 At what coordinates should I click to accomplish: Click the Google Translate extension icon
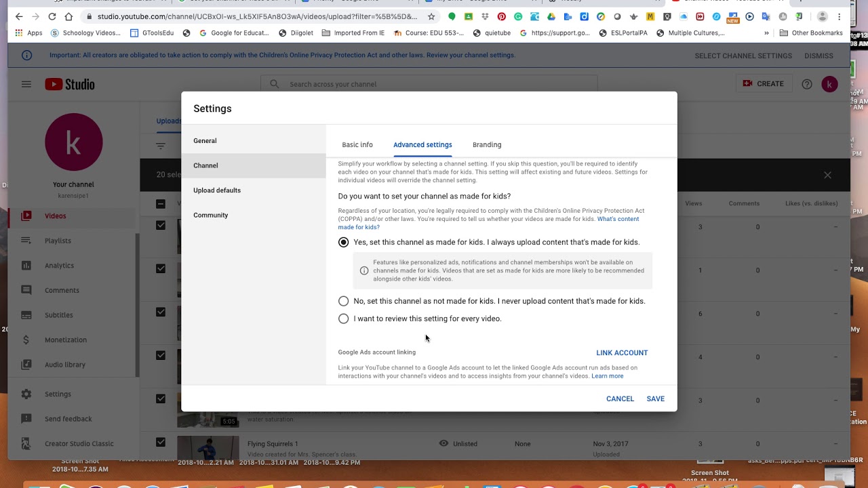766,16
